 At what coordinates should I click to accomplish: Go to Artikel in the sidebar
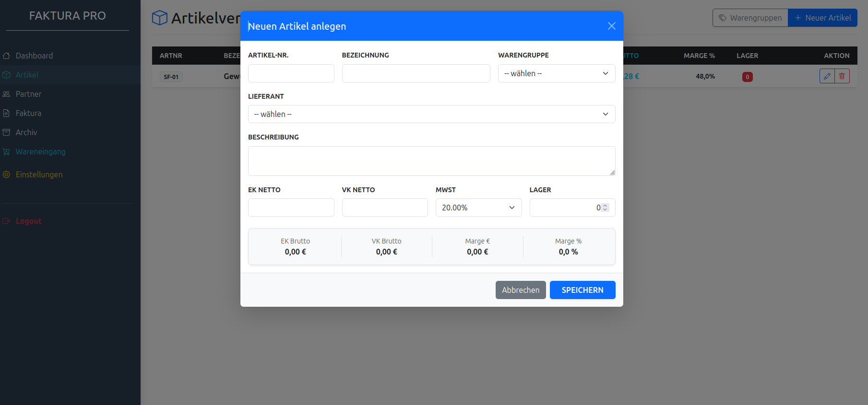tap(27, 75)
